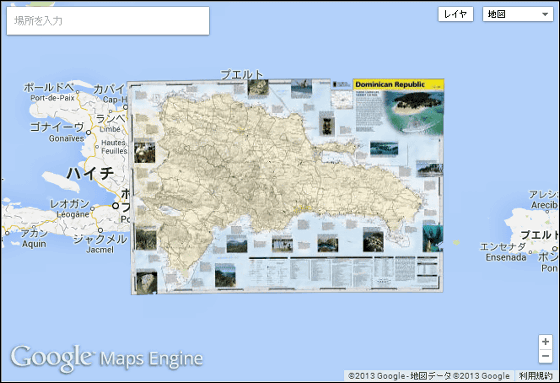Image resolution: width=560 pixels, height=383 pixels.
Task: Click the Port-de-Paix city label
Action: [x=52, y=98]
